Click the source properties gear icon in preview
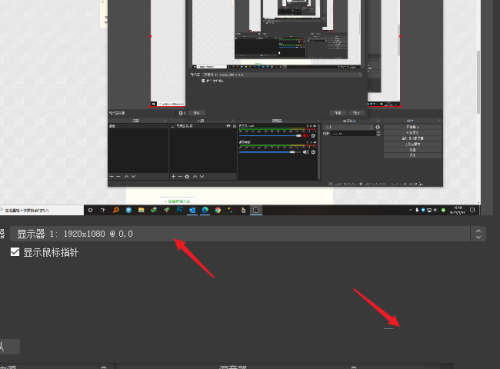 coord(187,176)
